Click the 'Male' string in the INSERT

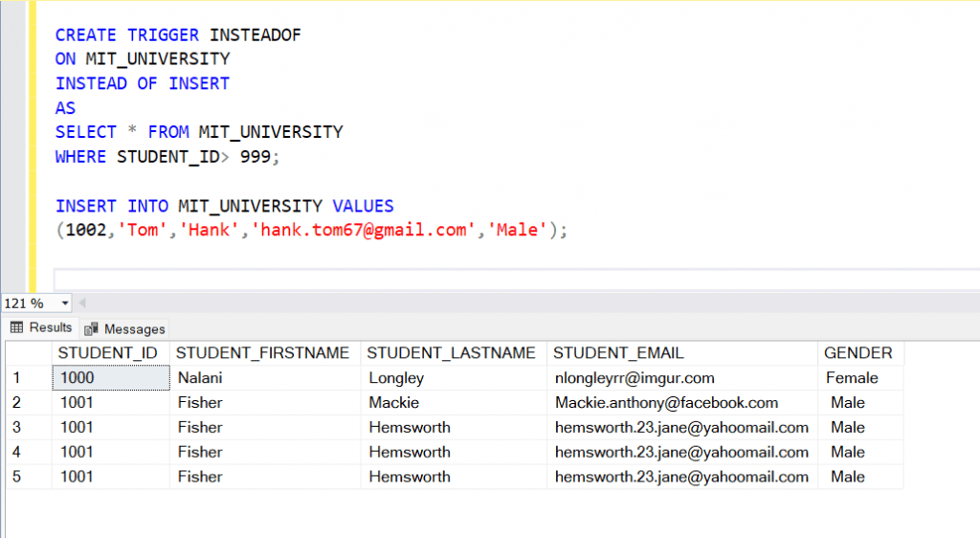[518, 230]
